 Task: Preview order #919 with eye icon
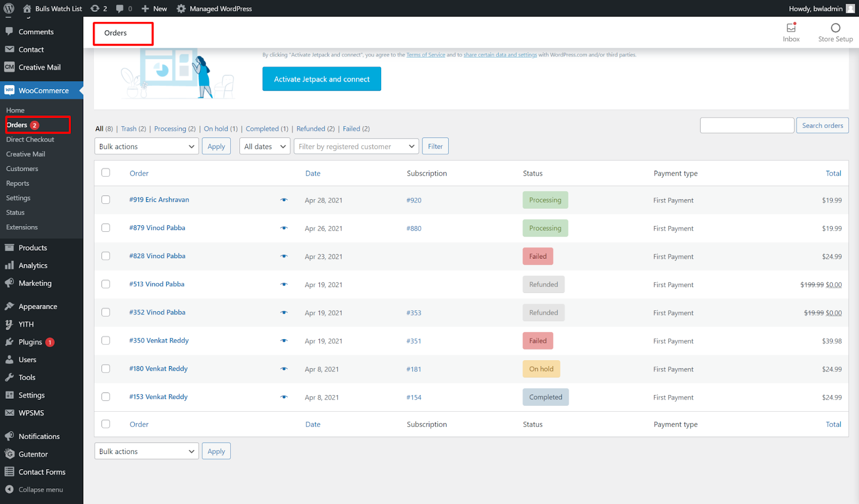pos(284,200)
